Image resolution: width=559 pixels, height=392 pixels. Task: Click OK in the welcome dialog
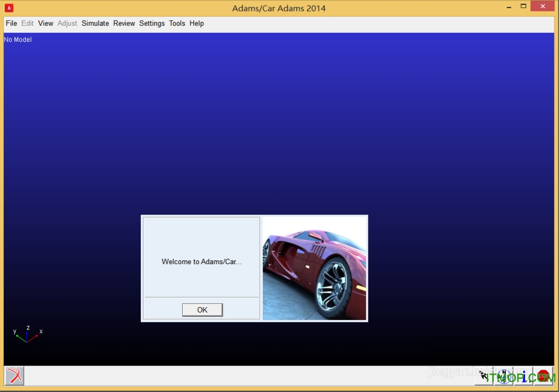coord(202,310)
